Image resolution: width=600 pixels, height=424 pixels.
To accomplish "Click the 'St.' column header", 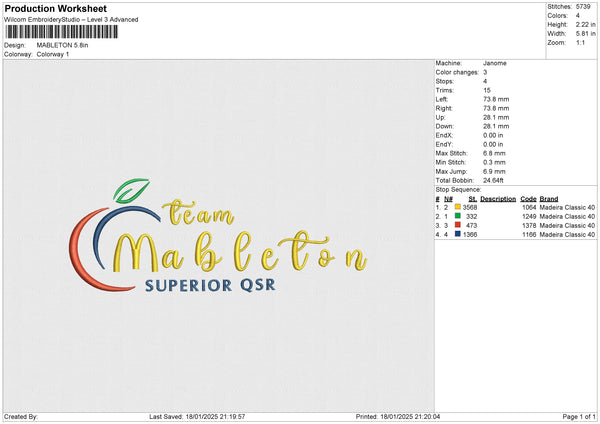I will [x=473, y=199].
